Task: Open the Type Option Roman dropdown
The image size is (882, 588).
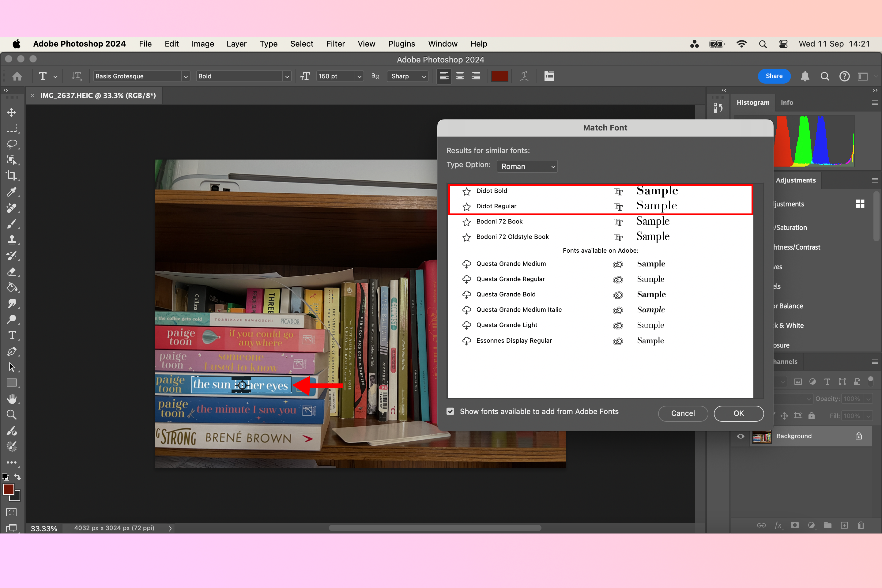Action: tap(527, 166)
